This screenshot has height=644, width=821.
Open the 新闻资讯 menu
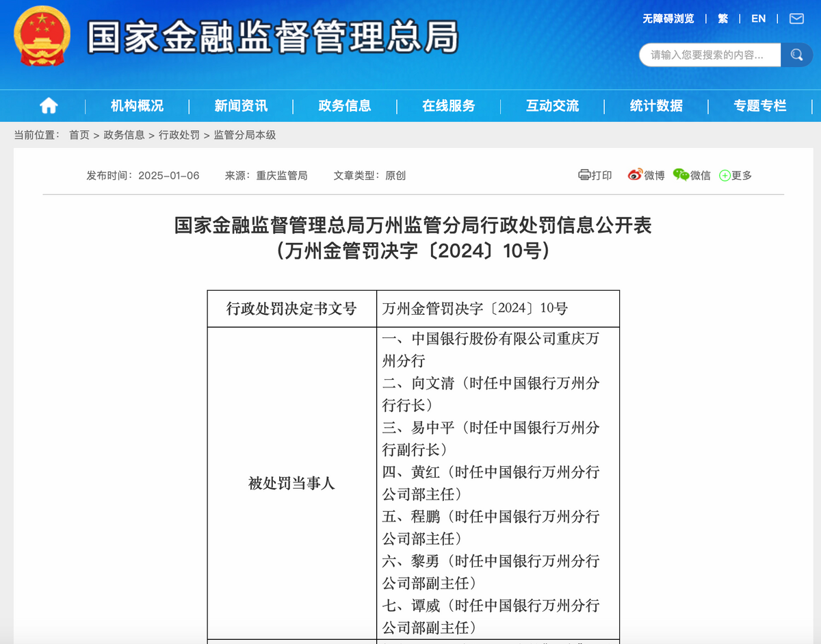click(241, 106)
